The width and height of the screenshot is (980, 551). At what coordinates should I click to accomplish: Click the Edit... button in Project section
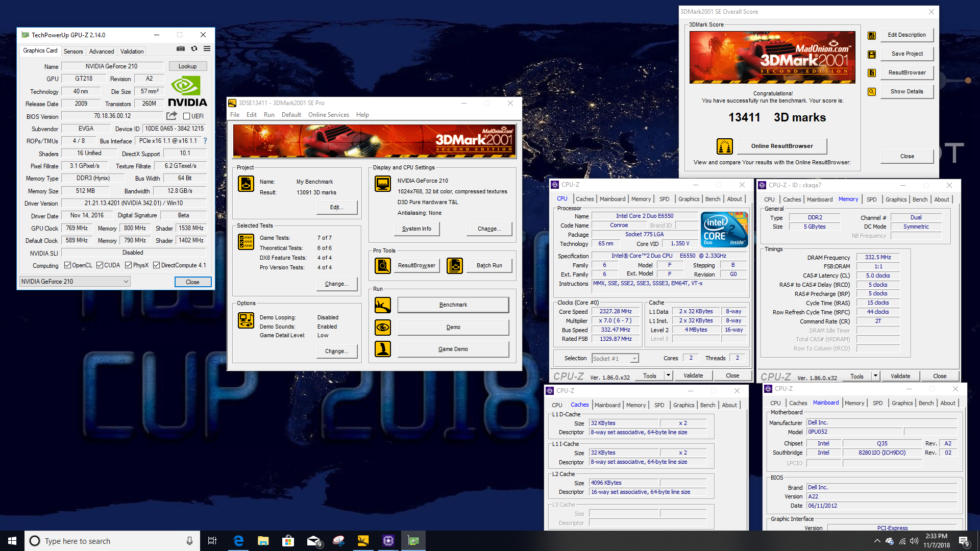(336, 207)
